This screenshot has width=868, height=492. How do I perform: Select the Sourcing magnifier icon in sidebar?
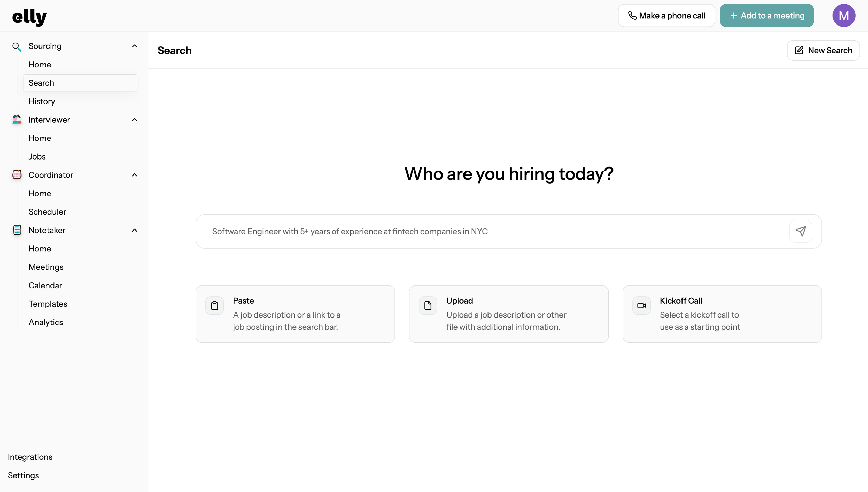point(17,46)
